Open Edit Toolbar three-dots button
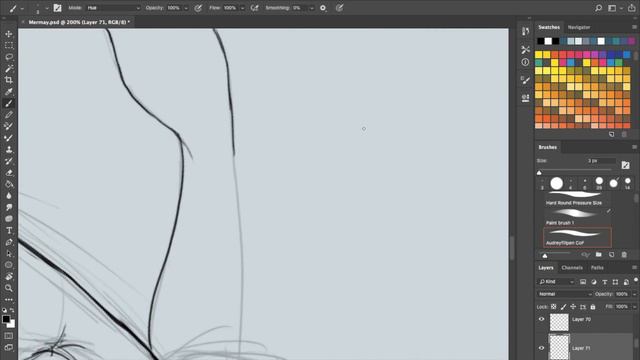This screenshot has height=360, width=640. (9, 299)
